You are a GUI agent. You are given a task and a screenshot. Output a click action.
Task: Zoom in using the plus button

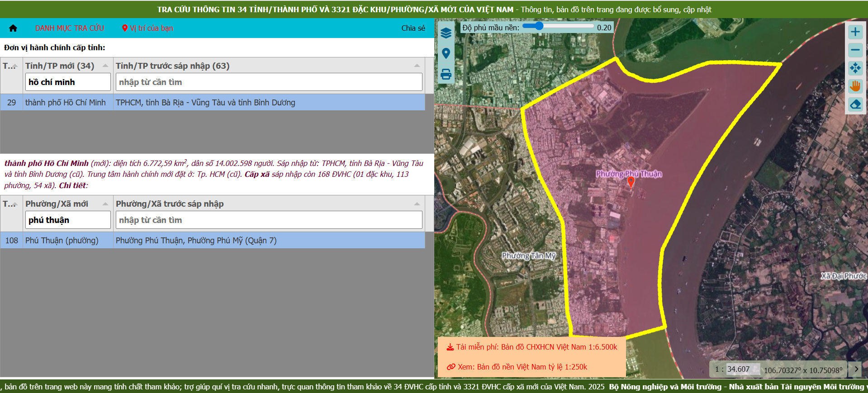click(855, 32)
